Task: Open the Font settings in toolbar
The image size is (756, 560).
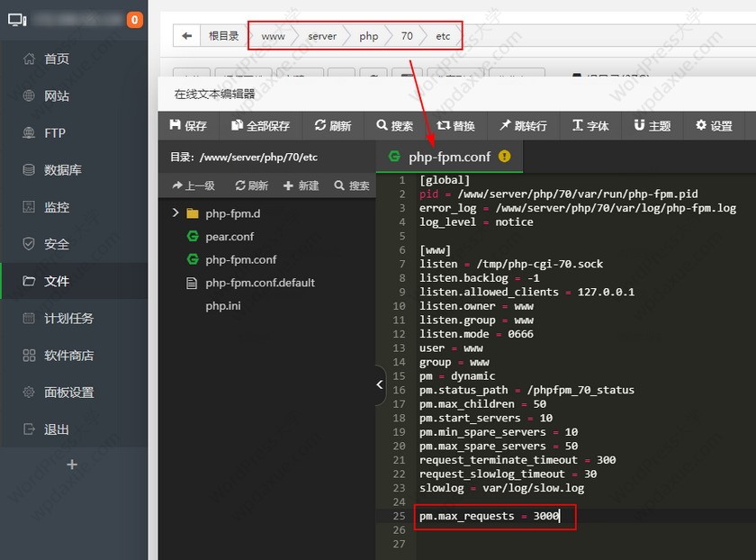Action: 590,126
